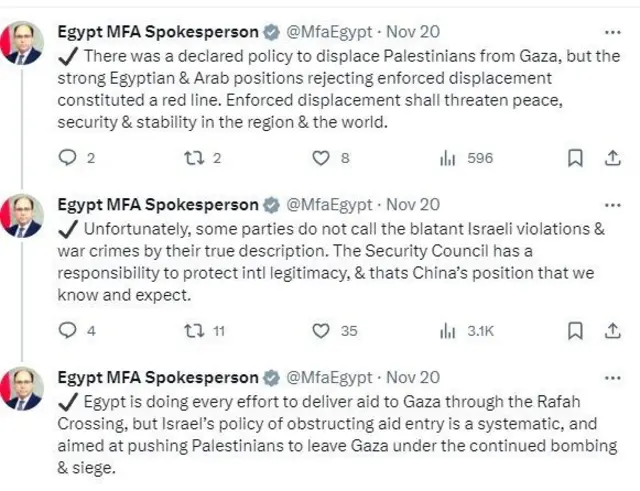Click @MfaEgypt handle in the second tweet
This screenshot has height=491, width=640.
(x=329, y=204)
